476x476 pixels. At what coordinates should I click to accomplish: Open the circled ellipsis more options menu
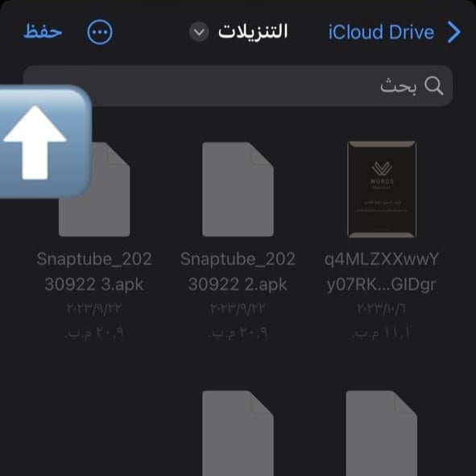[100, 32]
